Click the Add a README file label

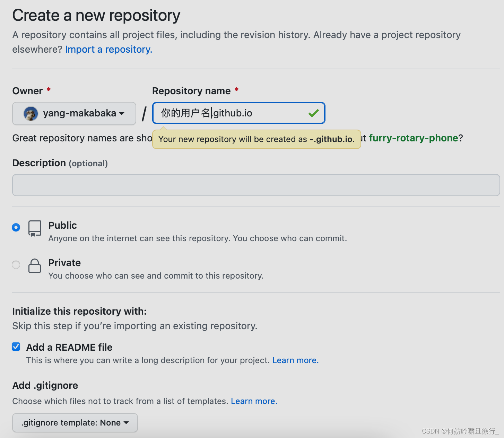tap(69, 347)
